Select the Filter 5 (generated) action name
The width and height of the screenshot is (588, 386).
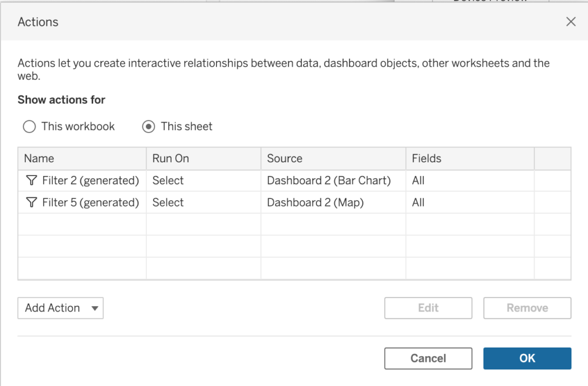point(90,202)
